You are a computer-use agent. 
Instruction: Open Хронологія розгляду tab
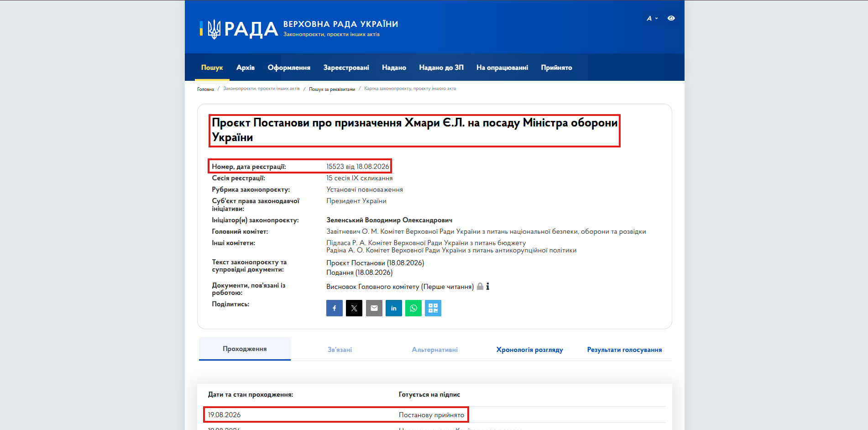(x=530, y=350)
